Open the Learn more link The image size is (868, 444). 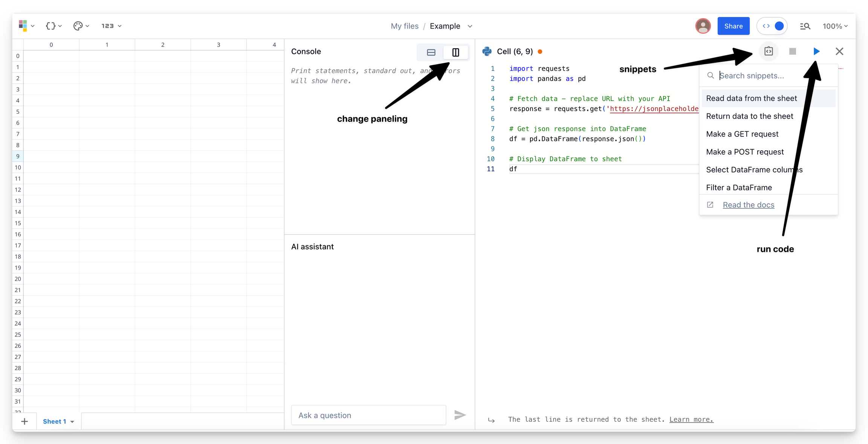point(691,420)
